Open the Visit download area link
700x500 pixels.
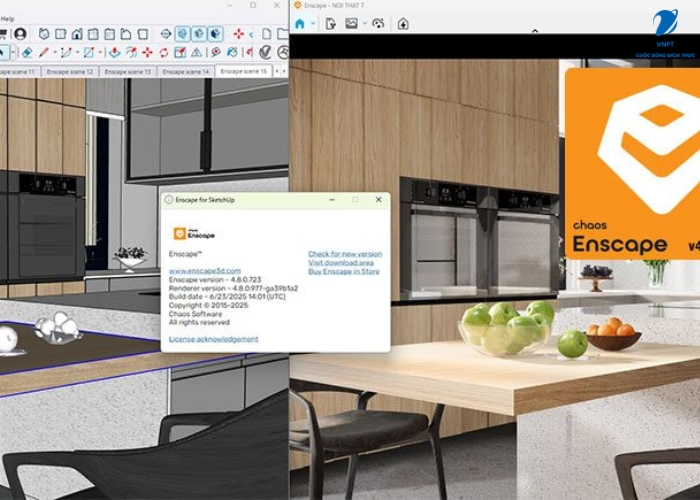[x=341, y=262]
